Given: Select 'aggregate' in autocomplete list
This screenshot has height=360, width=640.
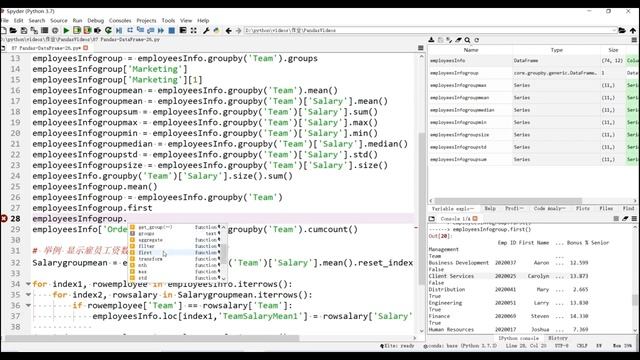Looking at the screenshot, I should (176, 240).
